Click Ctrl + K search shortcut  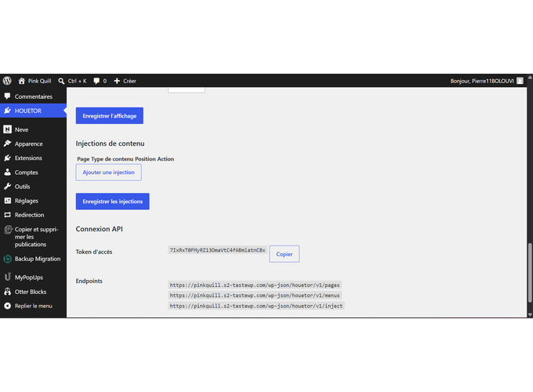77,81
